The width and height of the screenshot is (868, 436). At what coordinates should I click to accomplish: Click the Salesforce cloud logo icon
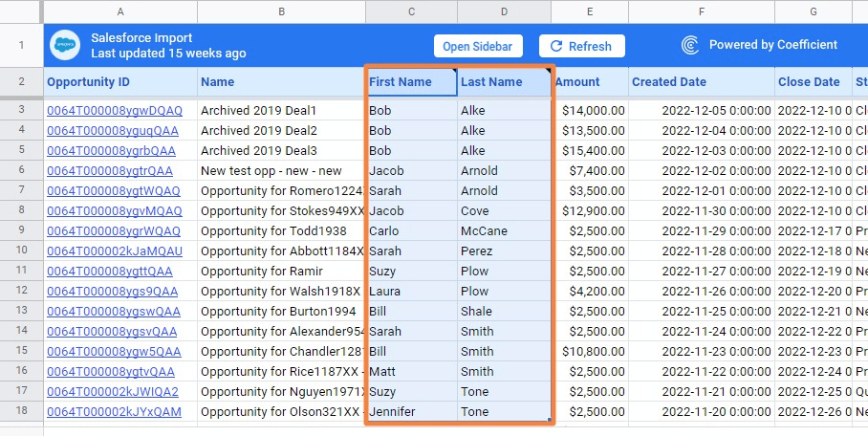(65, 45)
